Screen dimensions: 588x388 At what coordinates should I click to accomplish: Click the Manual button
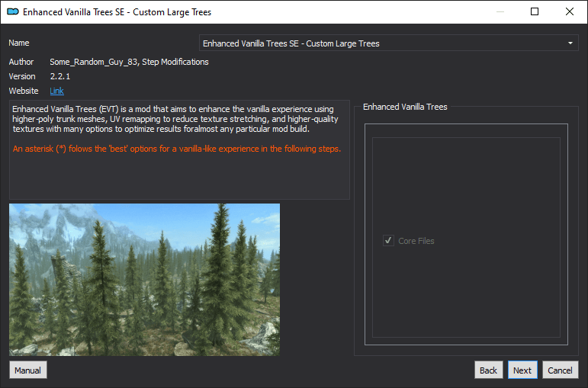pyautogui.click(x=27, y=370)
